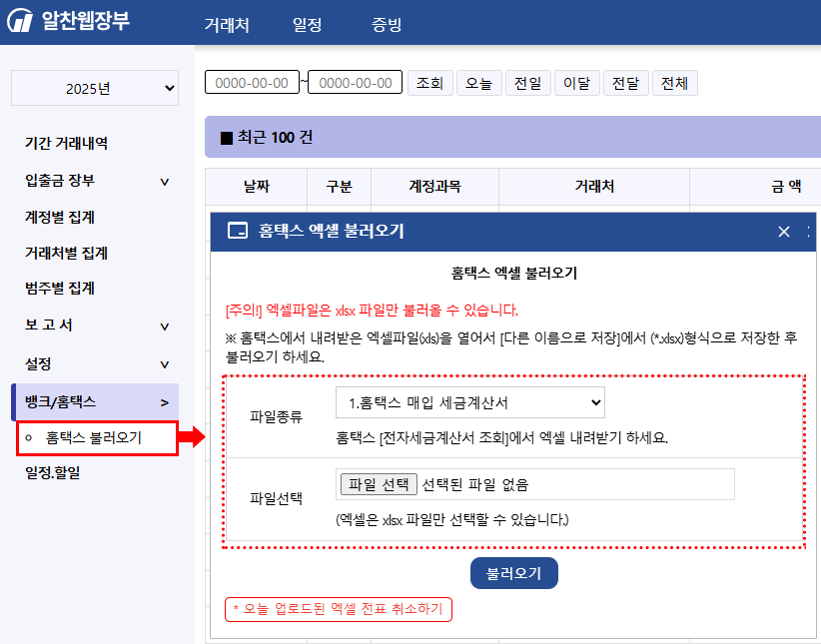Viewport: 821px width, 644px height.
Task: Click the 불러오기 import button
Action: click(514, 573)
